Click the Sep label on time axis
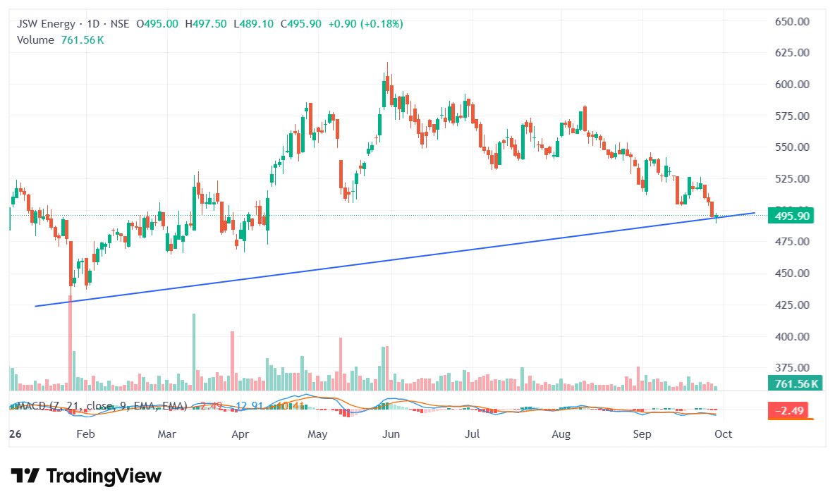The image size is (835, 504). coord(642,434)
